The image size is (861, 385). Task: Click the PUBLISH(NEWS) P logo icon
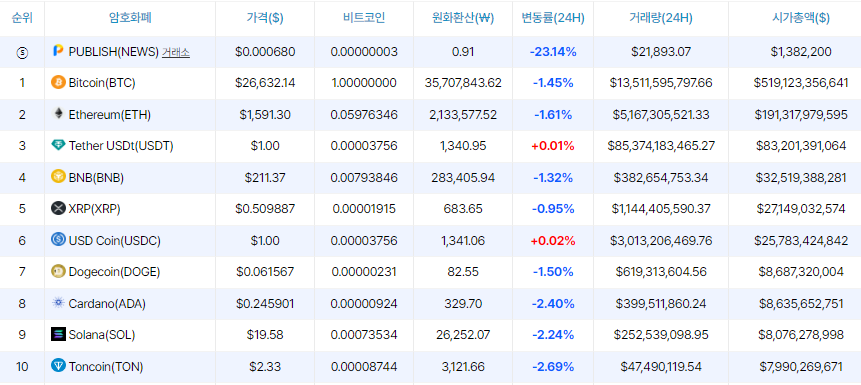[58, 51]
